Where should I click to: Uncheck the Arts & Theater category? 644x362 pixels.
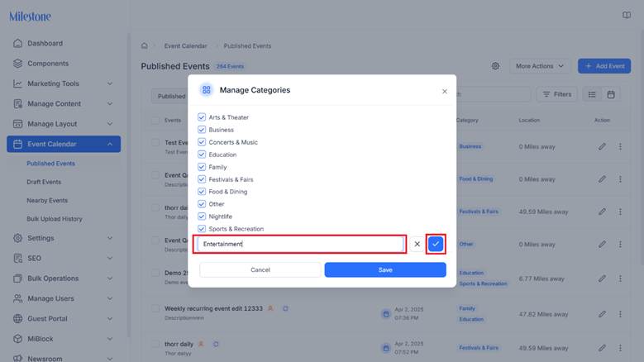202,117
